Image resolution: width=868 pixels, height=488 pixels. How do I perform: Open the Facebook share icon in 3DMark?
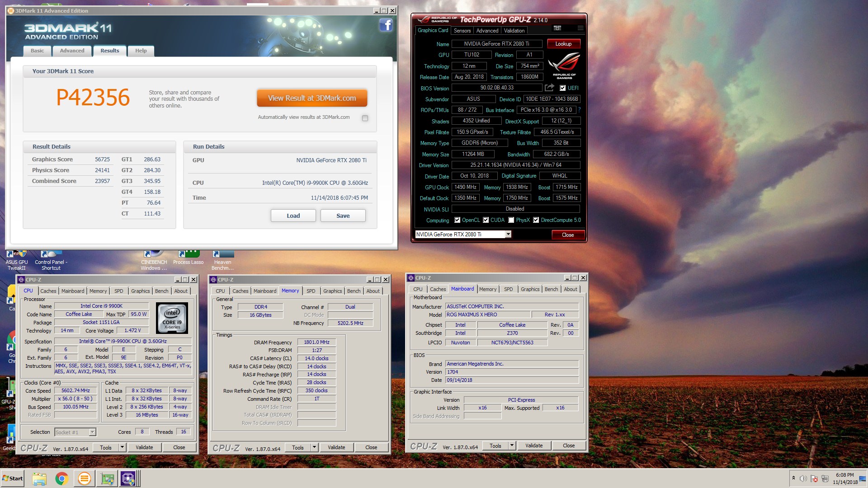pos(386,25)
